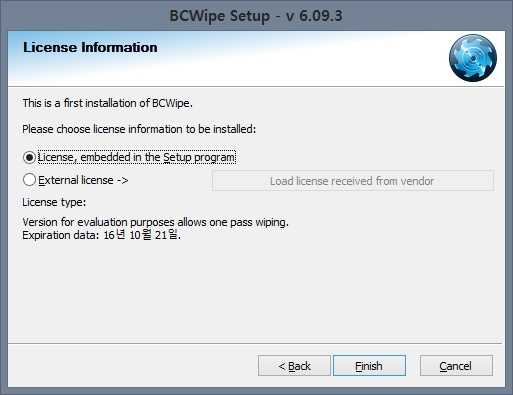Click the '->' arrow after External license
The image size is (513, 395).
pyautogui.click(x=122, y=180)
